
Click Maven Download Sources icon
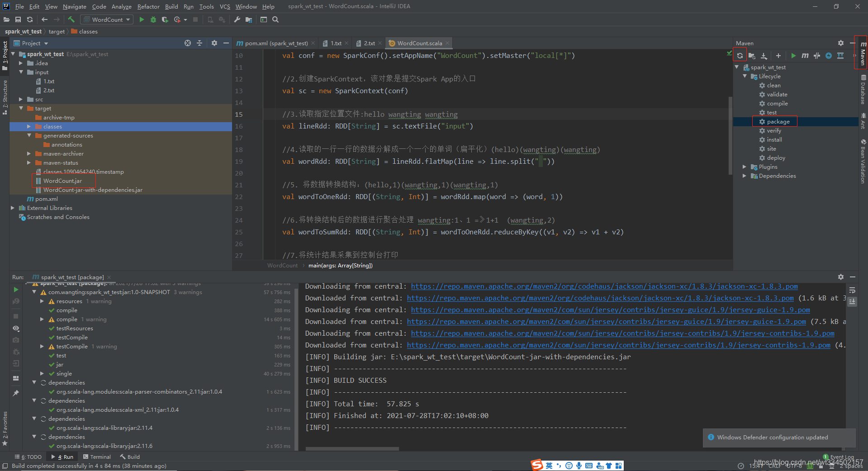point(764,56)
